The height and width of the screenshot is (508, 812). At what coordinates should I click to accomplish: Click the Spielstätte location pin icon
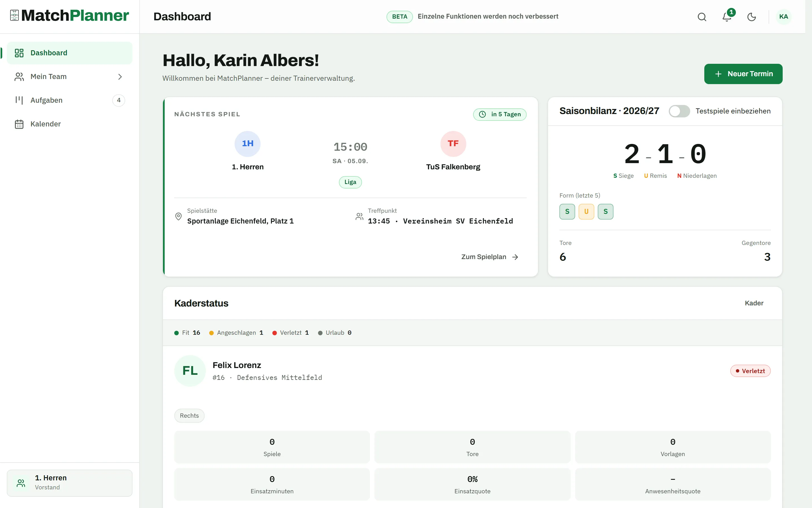coord(178,216)
